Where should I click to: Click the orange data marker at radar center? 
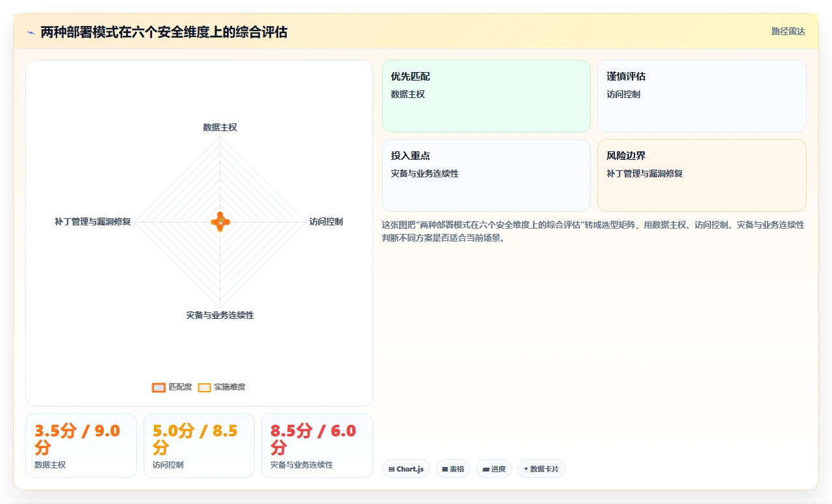click(220, 222)
